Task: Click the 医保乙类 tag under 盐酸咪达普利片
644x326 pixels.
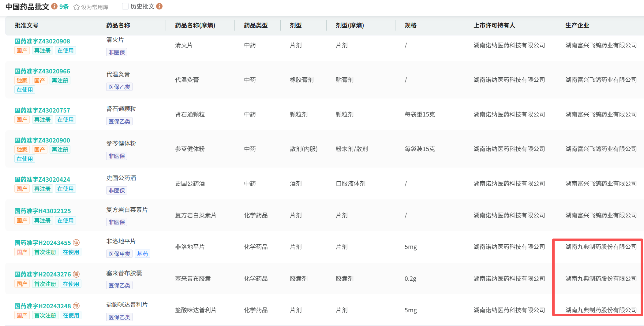Action: click(119, 317)
